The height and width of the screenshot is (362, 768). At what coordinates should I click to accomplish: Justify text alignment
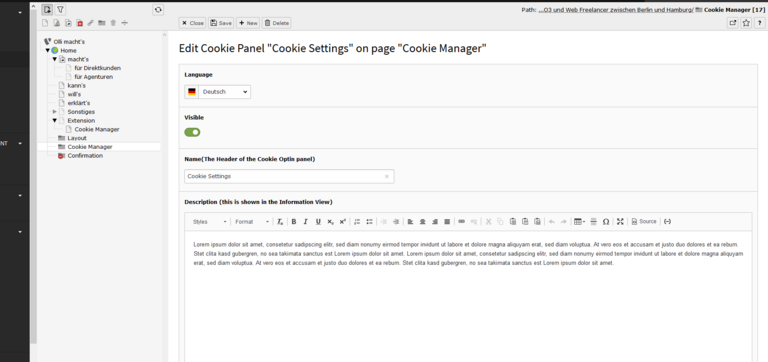pos(447,221)
